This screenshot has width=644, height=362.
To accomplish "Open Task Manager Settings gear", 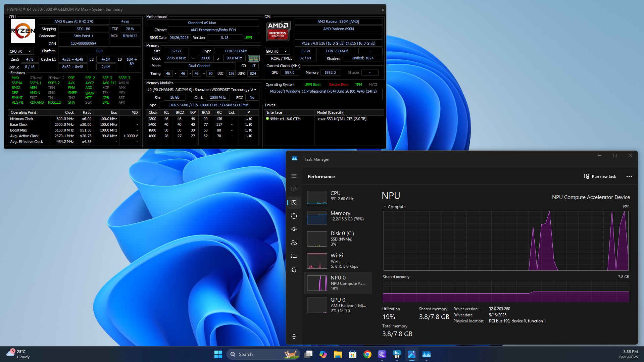I will [x=294, y=337].
